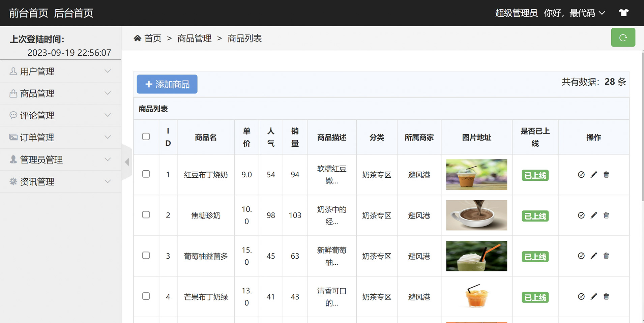Click the 用户管理 user icon
This screenshot has height=323, width=644.
(13, 71)
